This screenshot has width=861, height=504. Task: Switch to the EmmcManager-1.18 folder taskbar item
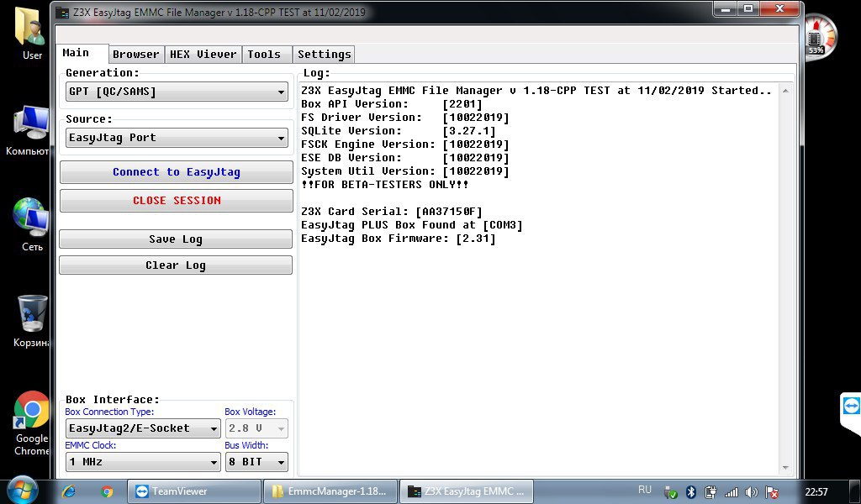330,491
